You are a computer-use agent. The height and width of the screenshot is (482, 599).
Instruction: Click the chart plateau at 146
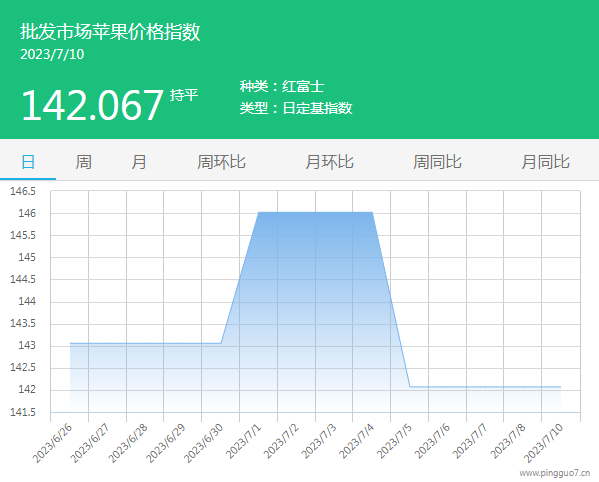click(316, 212)
